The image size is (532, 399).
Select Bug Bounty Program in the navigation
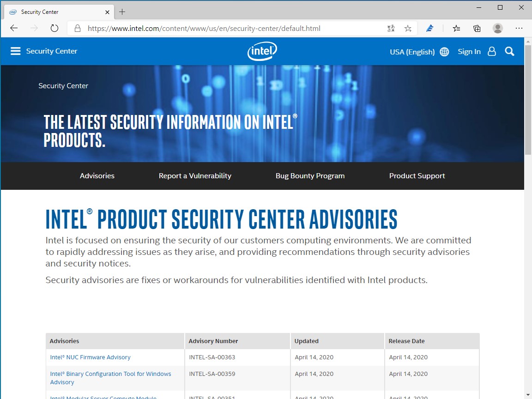point(310,175)
